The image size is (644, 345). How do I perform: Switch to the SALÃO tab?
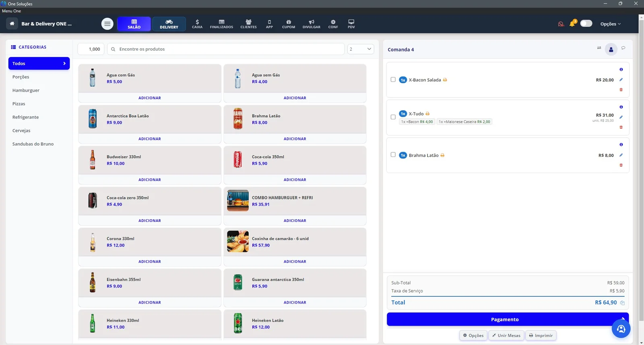pos(134,24)
